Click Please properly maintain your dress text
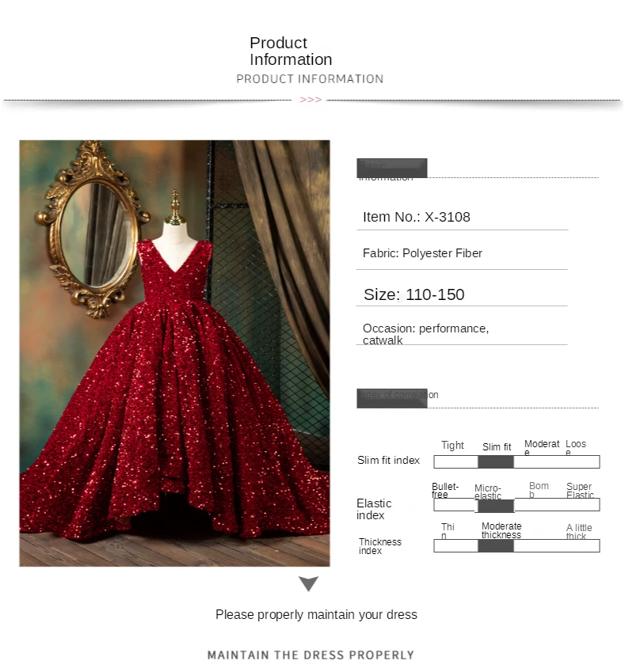This screenshot has width=625, height=672. tap(316, 614)
